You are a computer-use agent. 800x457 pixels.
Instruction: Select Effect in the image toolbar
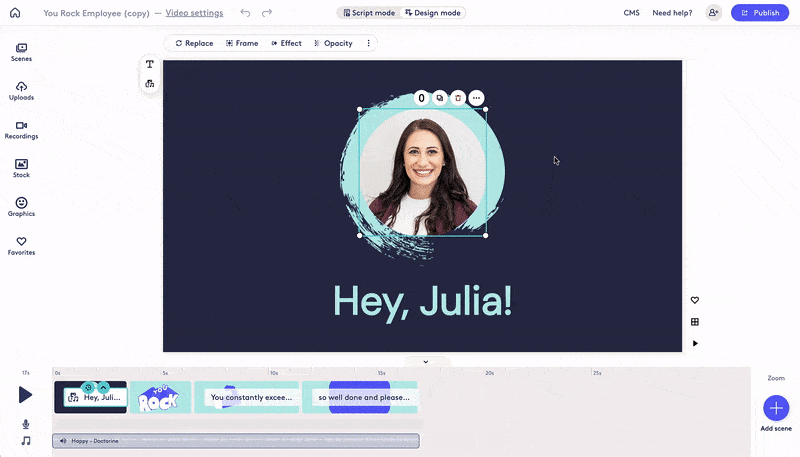coord(286,43)
